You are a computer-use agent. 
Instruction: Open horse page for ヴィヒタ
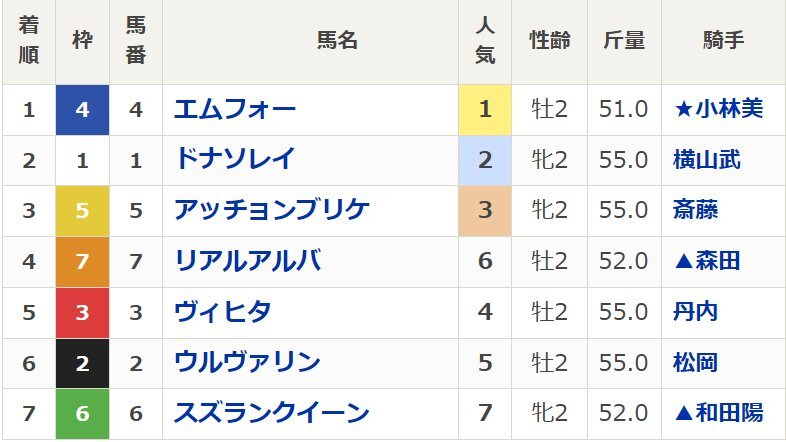[x=223, y=312]
